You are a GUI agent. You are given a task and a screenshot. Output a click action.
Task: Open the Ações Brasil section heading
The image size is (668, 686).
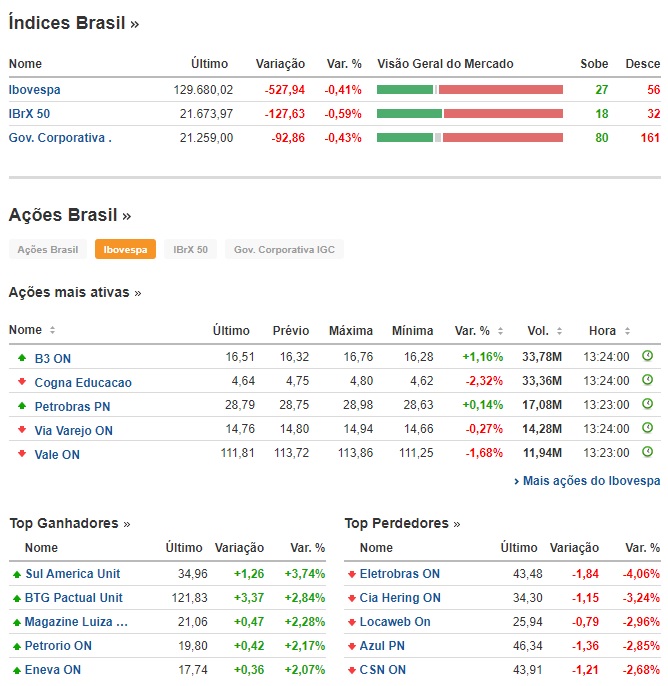tap(70, 215)
